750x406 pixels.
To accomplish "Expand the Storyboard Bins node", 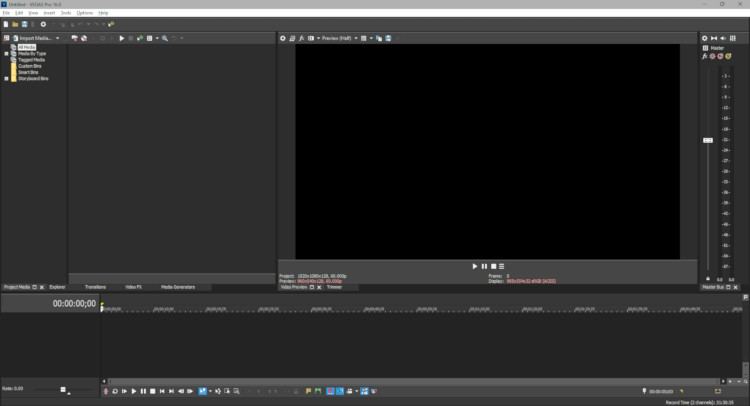I will [6, 78].
